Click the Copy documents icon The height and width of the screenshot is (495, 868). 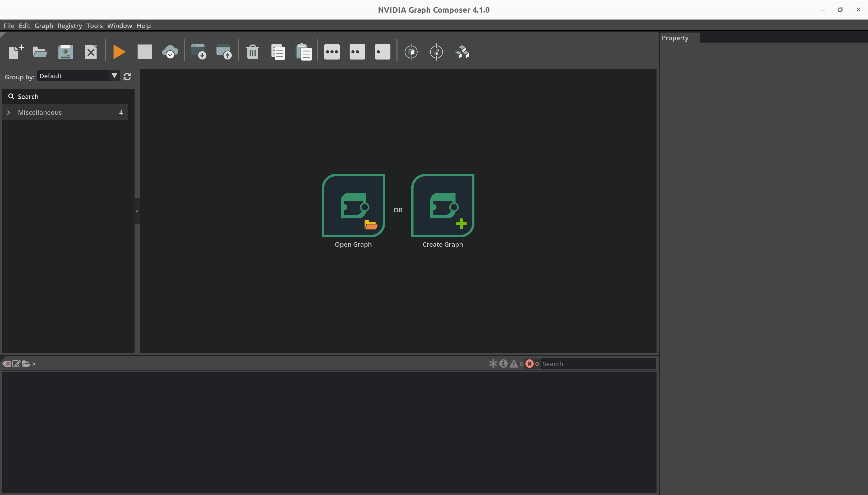pyautogui.click(x=278, y=52)
